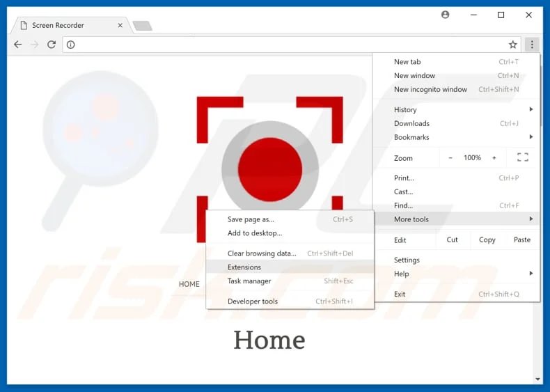Open site information icon in address bar
The height and width of the screenshot is (392, 550).
(x=71, y=45)
